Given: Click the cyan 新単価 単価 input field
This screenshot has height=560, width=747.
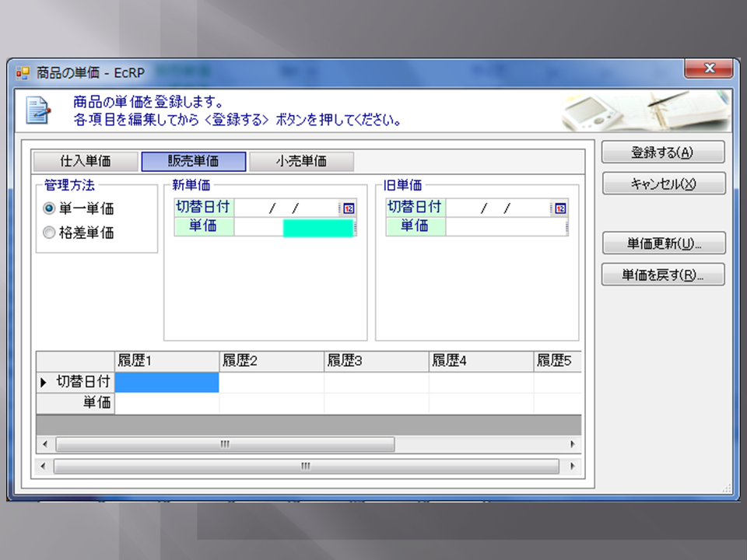Looking at the screenshot, I should coord(317,227).
